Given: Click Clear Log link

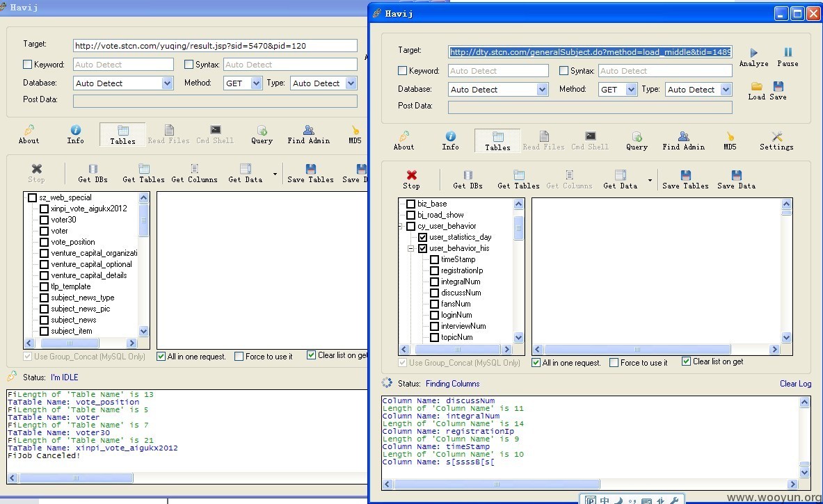Looking at the screenshot, I should [795, 383].
